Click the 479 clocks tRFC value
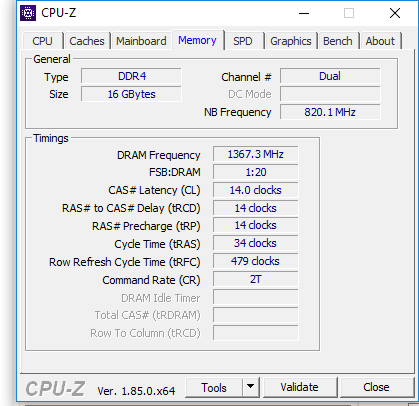The width and height of the screenshot is (419, 406). (x=256, y=261)
